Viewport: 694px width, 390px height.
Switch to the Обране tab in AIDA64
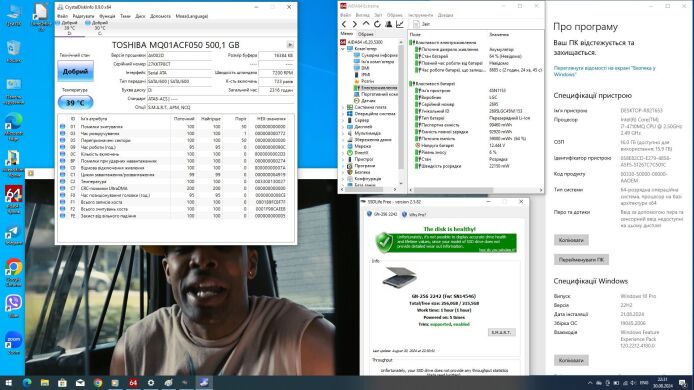(366, 34)
